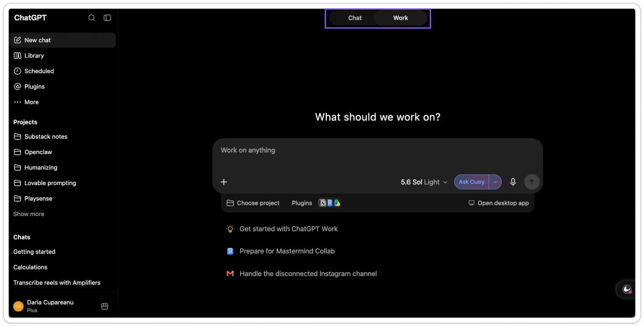The image size is (644, 326).
Task: Click the icon beside the account name
Action: (105, 306)
